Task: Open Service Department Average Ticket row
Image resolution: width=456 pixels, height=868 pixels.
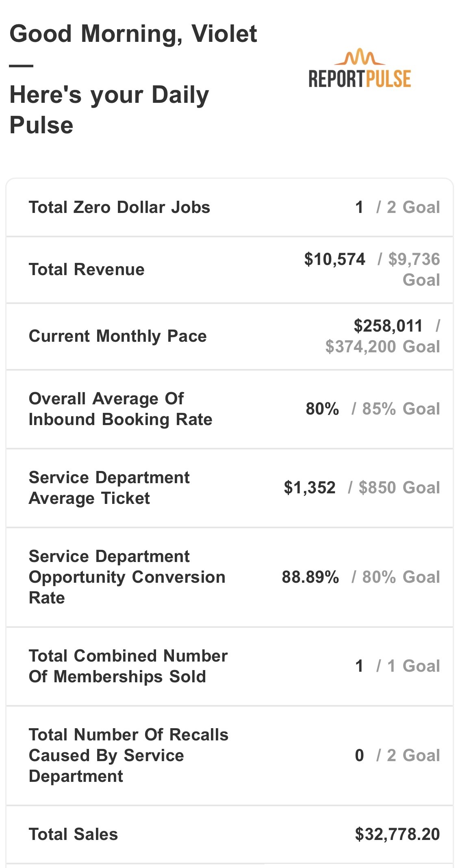Action: click(230, 488)
